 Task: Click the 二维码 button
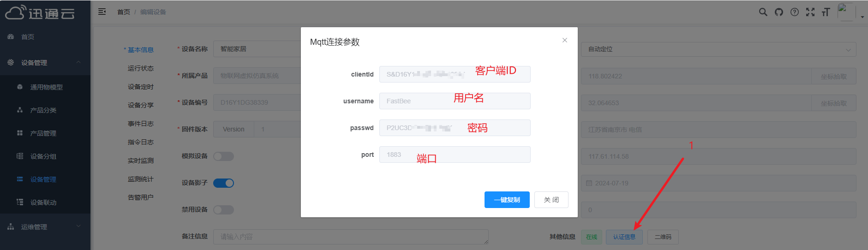click(x=663, y=237)
